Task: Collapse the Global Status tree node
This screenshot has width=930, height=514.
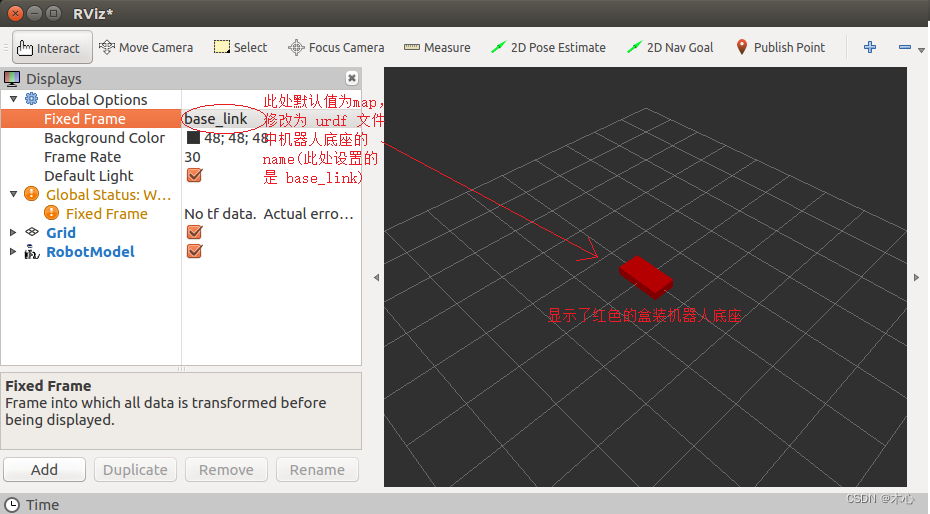Action: point(13,194)
